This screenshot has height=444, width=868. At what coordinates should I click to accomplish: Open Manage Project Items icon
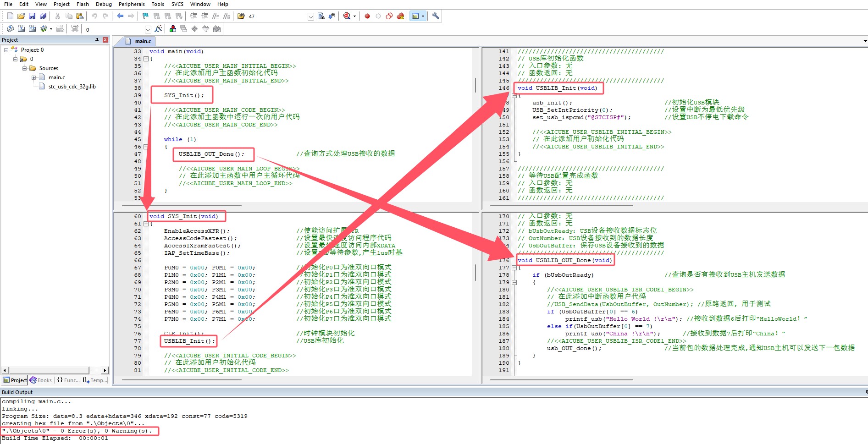click(173, 29)
